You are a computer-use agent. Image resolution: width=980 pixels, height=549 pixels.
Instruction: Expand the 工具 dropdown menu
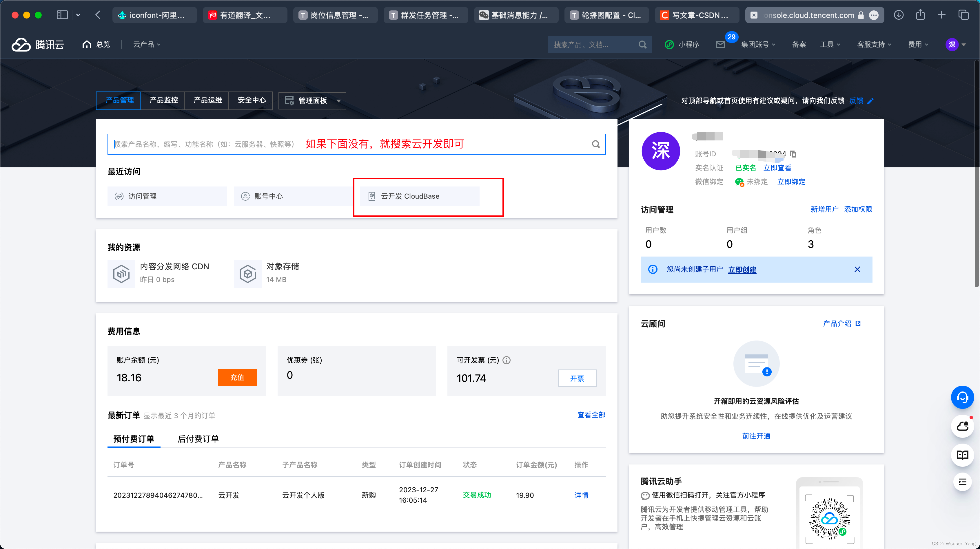click(x=830, y=45)
